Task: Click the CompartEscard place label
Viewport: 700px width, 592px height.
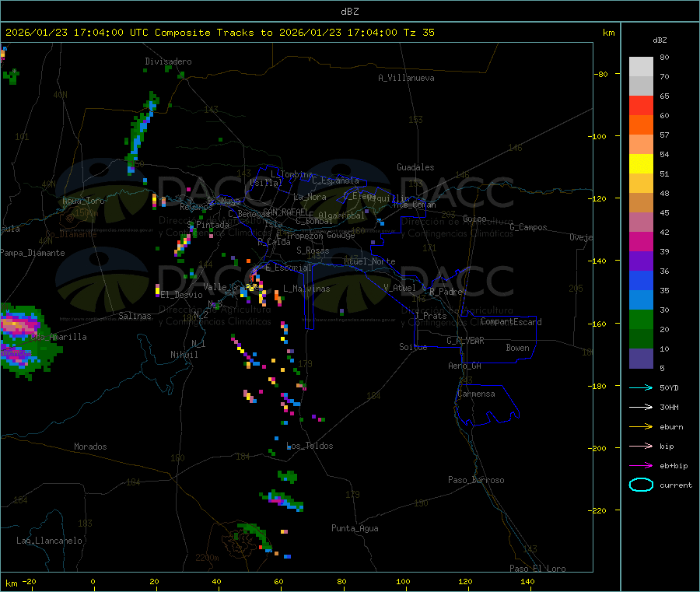Action: 511,321
